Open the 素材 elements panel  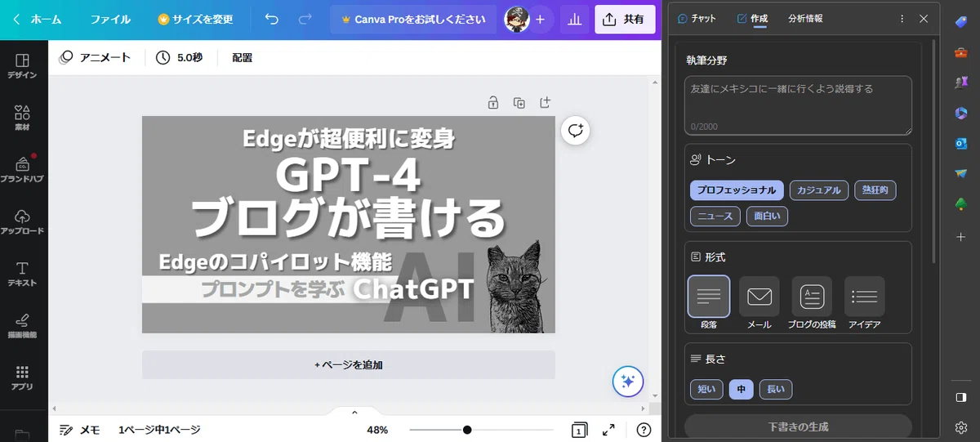[x=23, y=118]
